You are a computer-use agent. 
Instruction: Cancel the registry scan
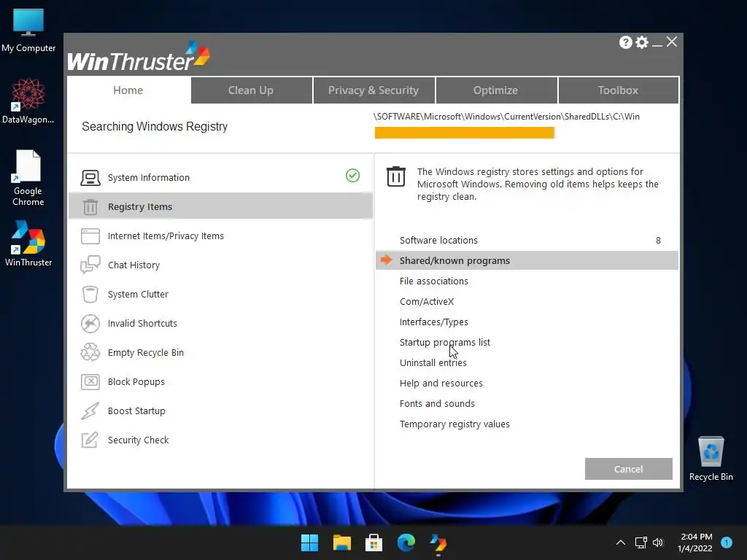(x=628, y=469)
